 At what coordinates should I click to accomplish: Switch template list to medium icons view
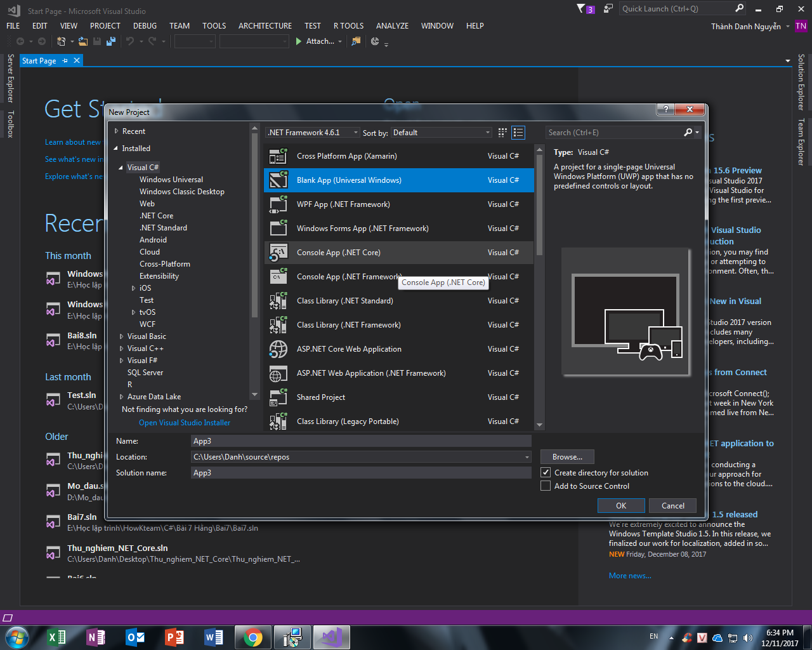pos(502,133)
